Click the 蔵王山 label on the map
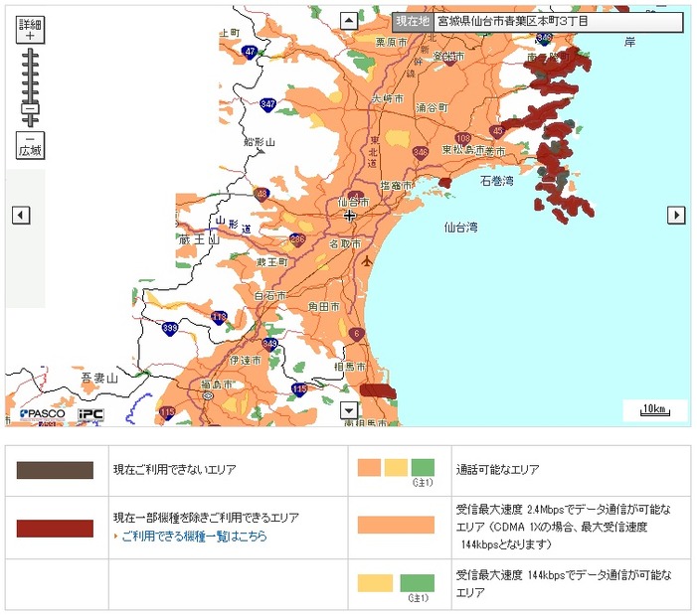This screenshot has width=697, height=616. tap(199, 239)
